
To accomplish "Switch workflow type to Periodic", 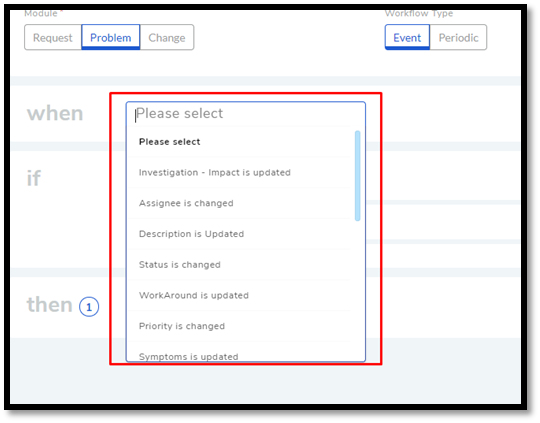I will click(458, 38).
